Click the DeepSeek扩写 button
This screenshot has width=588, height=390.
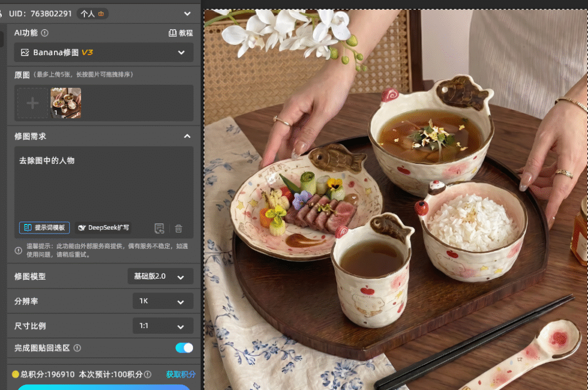[103, 227]
